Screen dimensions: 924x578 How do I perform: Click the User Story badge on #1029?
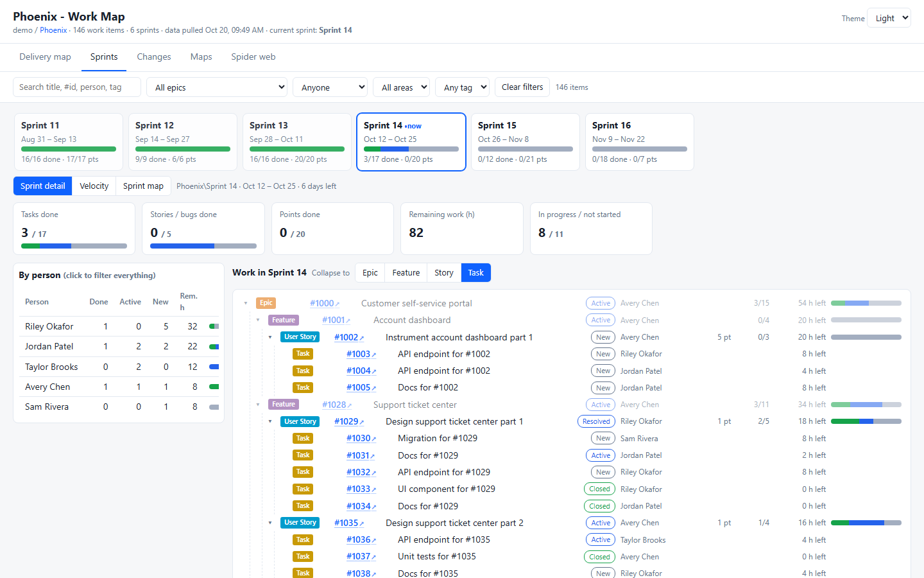[x=300, y=422]
